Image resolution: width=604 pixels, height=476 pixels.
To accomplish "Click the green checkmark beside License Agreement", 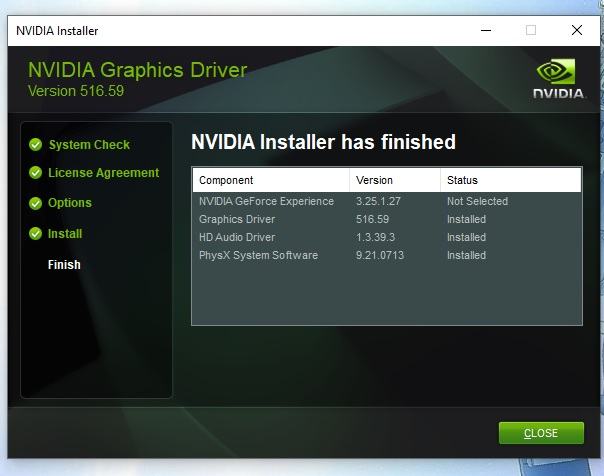I will [35, 173].
